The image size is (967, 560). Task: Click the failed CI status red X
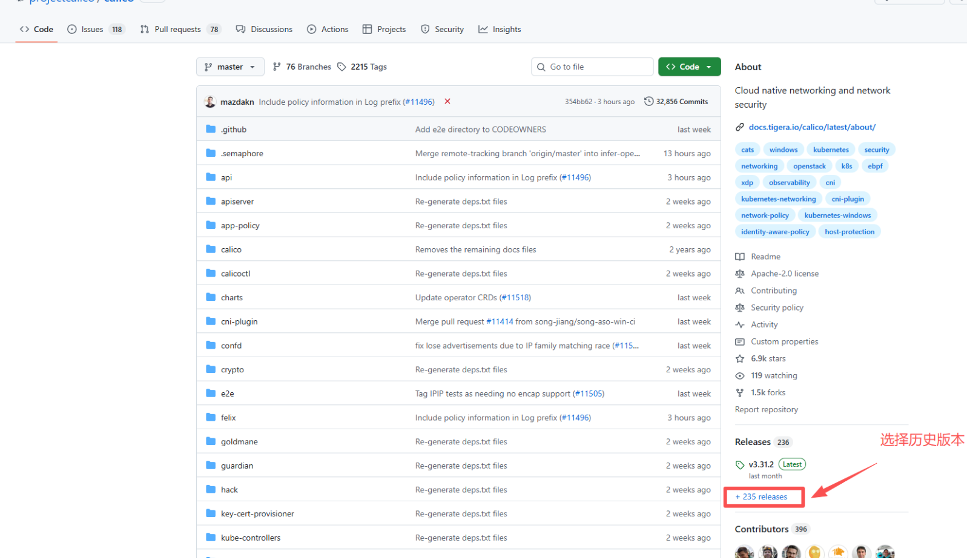pos(447,101)
